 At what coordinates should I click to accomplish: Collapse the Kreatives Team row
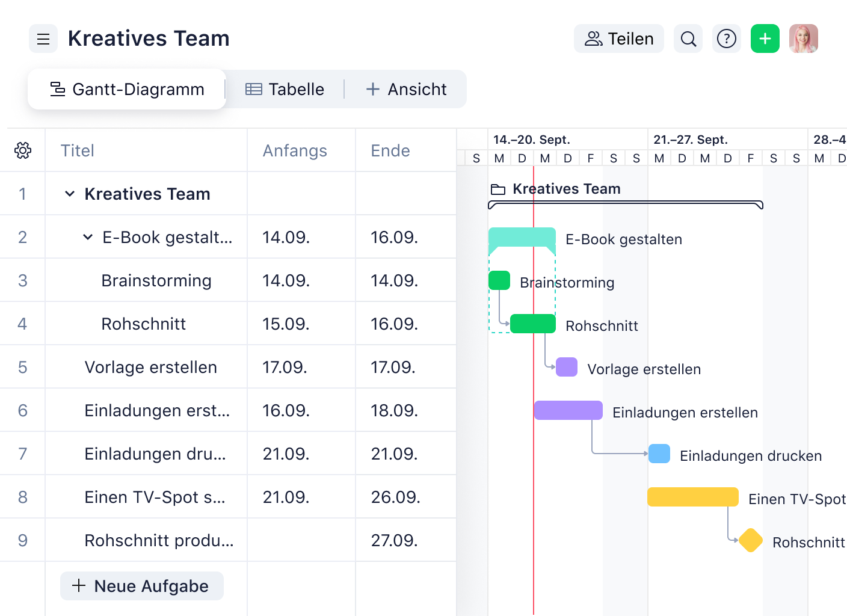tap(70, 194)
